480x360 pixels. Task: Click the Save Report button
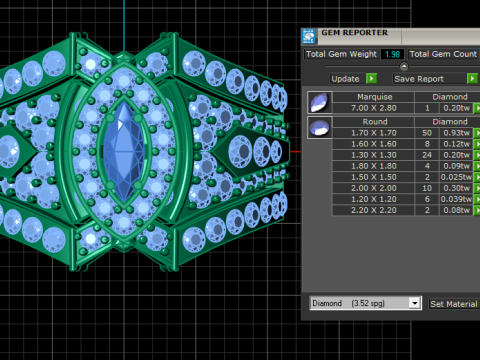pyautogui.click(x=429, y=79)
